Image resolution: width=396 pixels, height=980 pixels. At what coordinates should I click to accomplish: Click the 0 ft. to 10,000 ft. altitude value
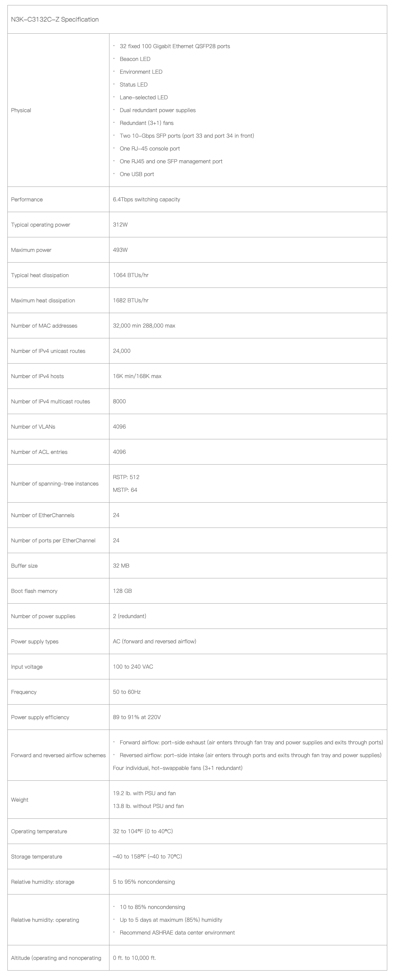134,957
